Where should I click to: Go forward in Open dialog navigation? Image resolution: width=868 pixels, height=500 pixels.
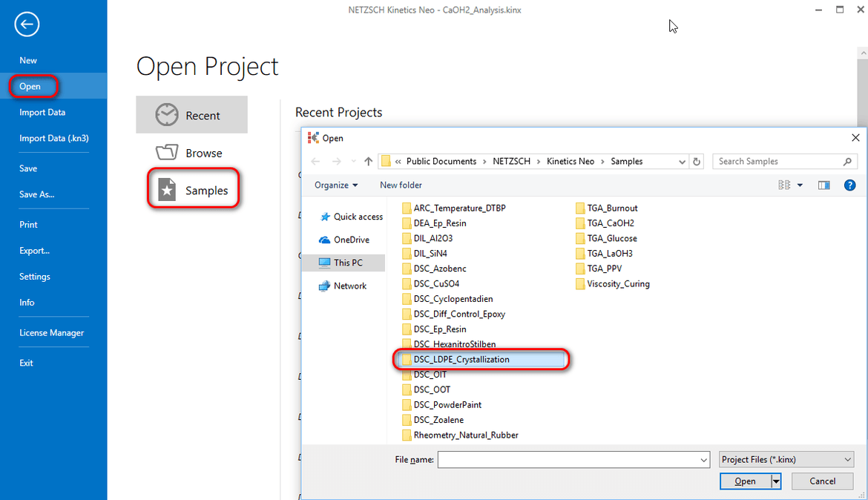[x=336, y=161]
